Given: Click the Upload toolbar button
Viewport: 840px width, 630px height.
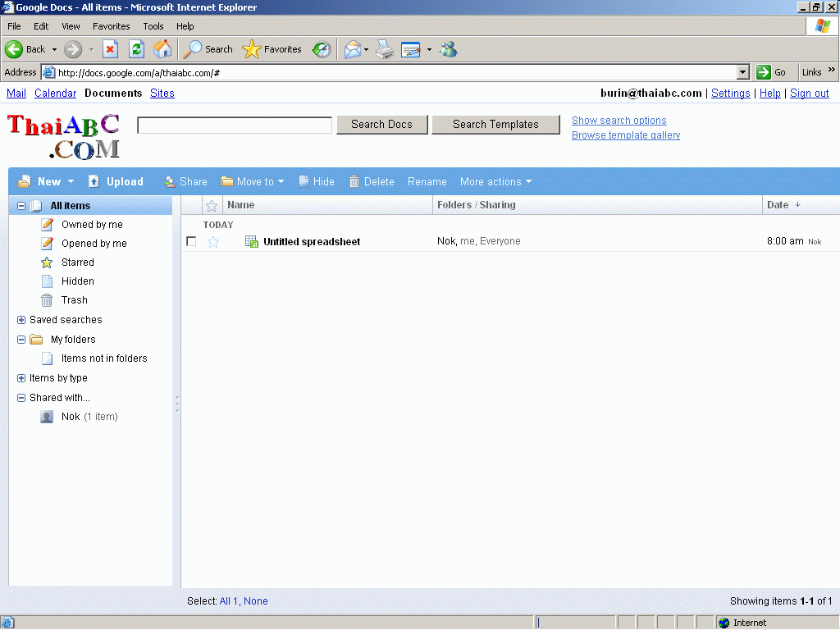Looking at the screenshot, I should (116, 181).
